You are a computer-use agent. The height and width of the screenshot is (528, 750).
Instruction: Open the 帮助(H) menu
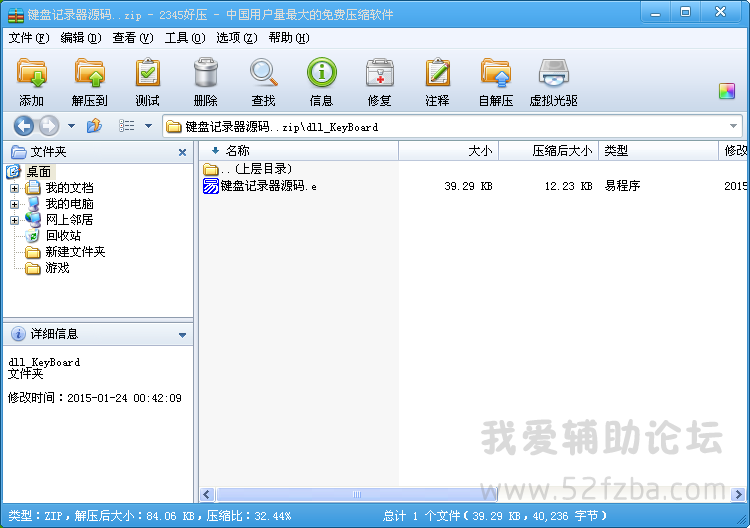point(288,38)
